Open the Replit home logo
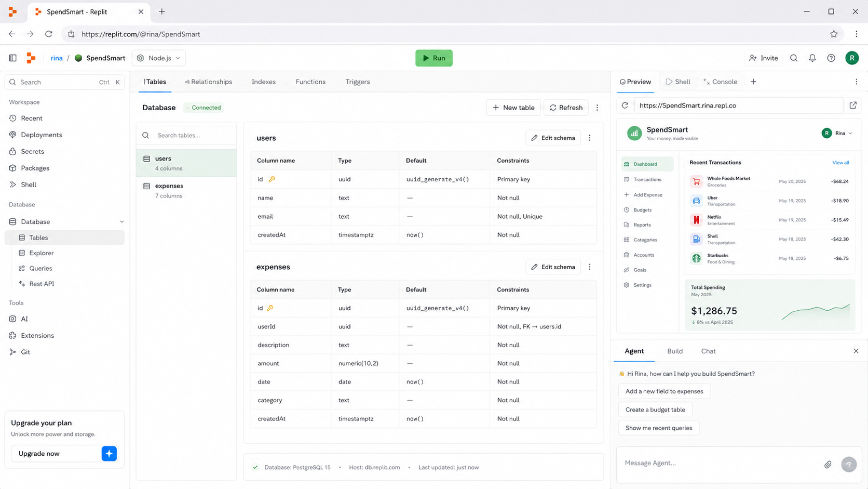Viewport: 868px width, 489px height. click(31, 58)
